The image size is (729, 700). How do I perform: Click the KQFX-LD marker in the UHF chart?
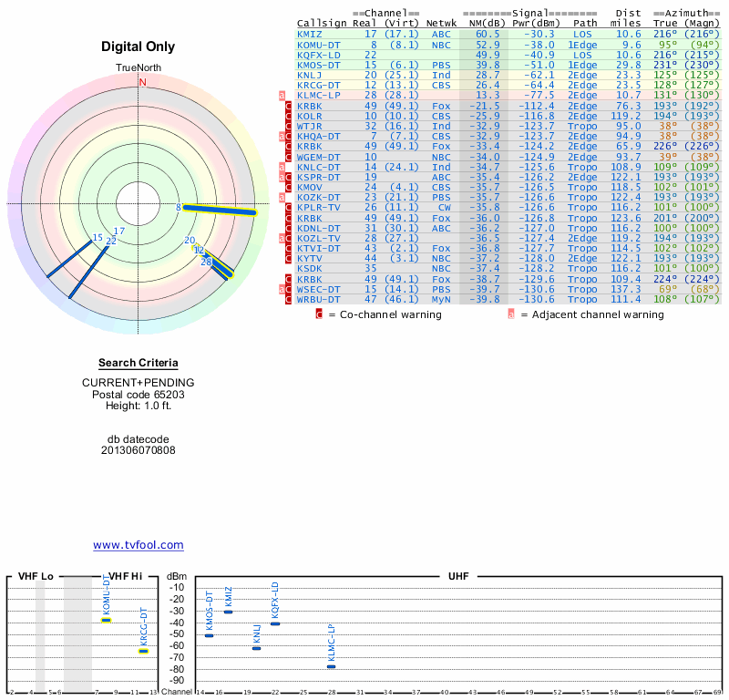tap(275, 623)
